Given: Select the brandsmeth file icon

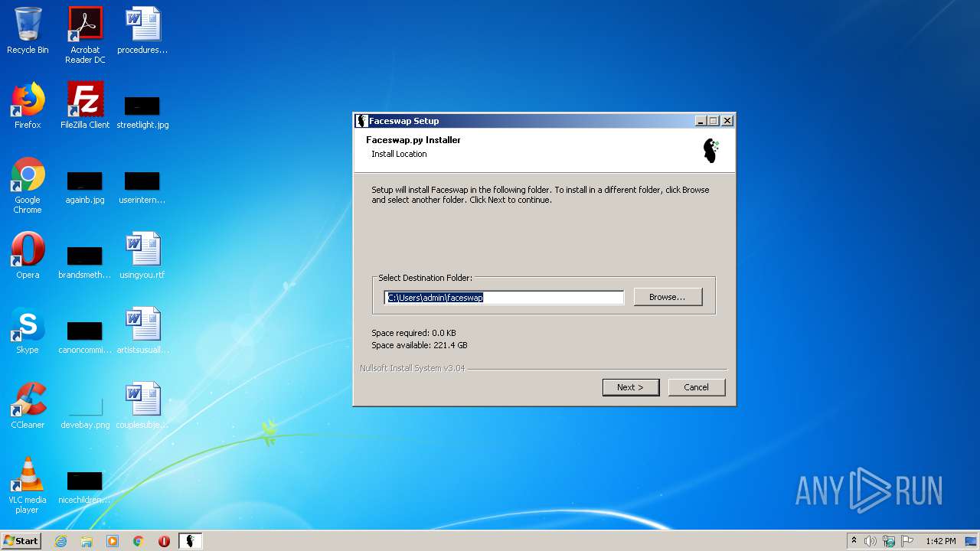Looking at the screenshot, I should (x=85, y=262).
